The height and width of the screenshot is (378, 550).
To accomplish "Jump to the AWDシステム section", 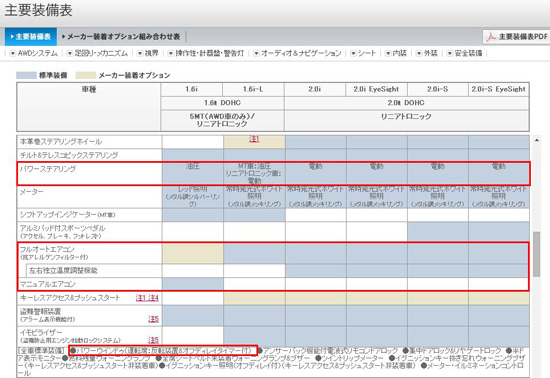I will [x=34, y=53].
